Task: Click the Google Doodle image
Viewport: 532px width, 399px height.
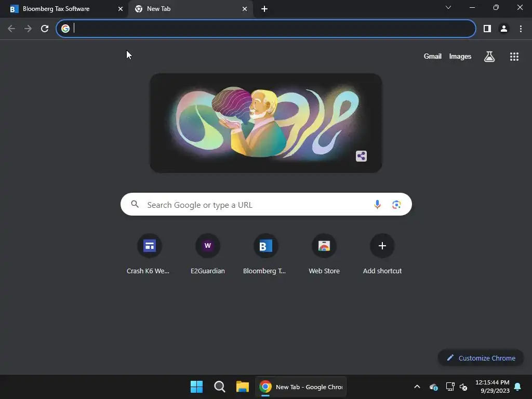Action: (266, 123)
